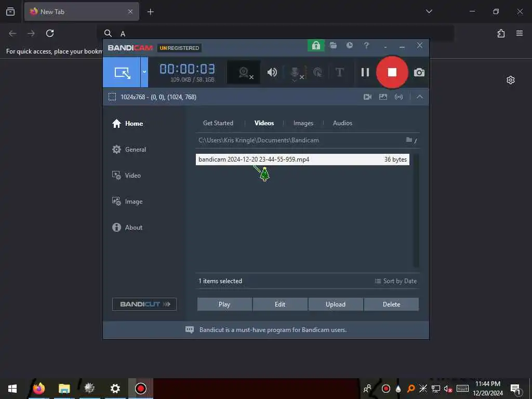This screenshot has width=532, height=399.
Task: Open a new Firefox tab with plus
Action: pos(150,12)
